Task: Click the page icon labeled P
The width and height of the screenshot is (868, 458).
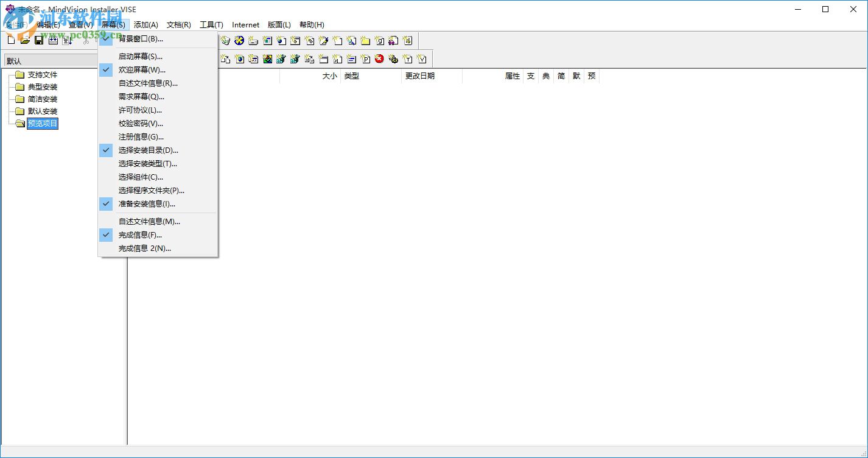Action: point(365,59)
